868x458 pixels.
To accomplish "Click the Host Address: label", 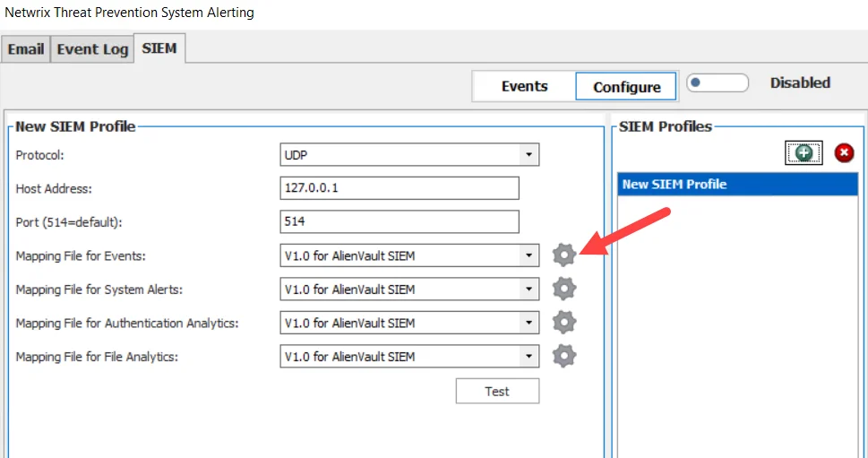I will coord(54,189).
